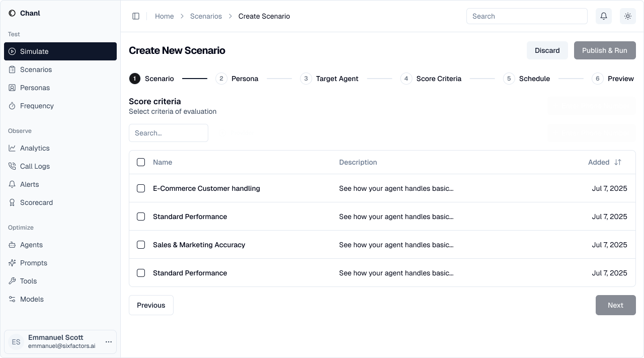The height and width of the screenshot is (358, 644).
Task: Open Scenarios from the breadcrumb trail
Action: (x=206, y=16)
